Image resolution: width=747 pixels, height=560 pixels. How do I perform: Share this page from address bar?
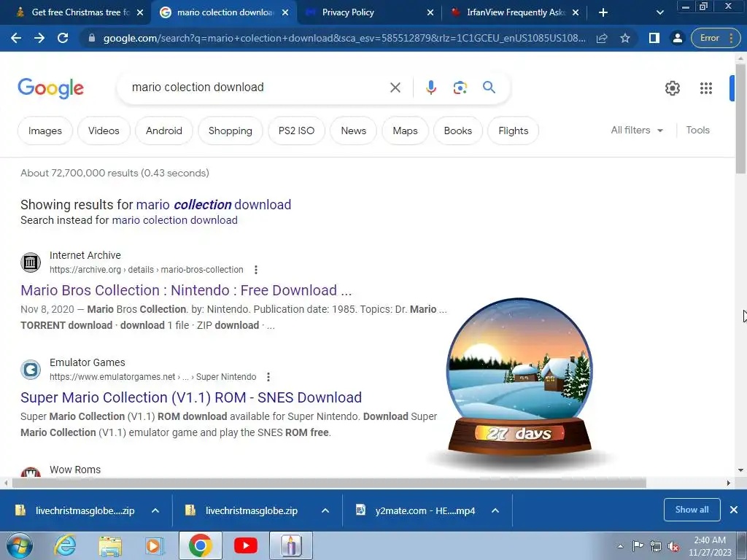click(x=602, y=38)
